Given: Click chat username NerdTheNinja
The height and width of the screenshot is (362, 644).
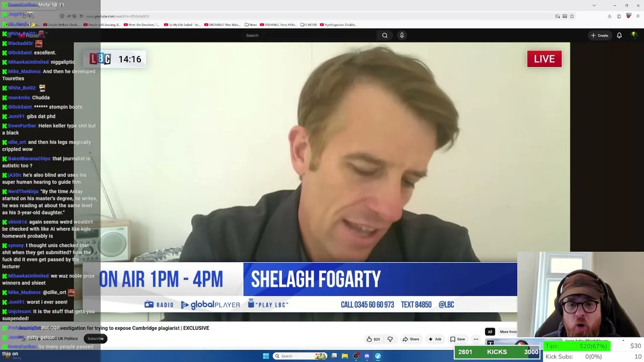Looking at the screenshot, I should (23, 192).
